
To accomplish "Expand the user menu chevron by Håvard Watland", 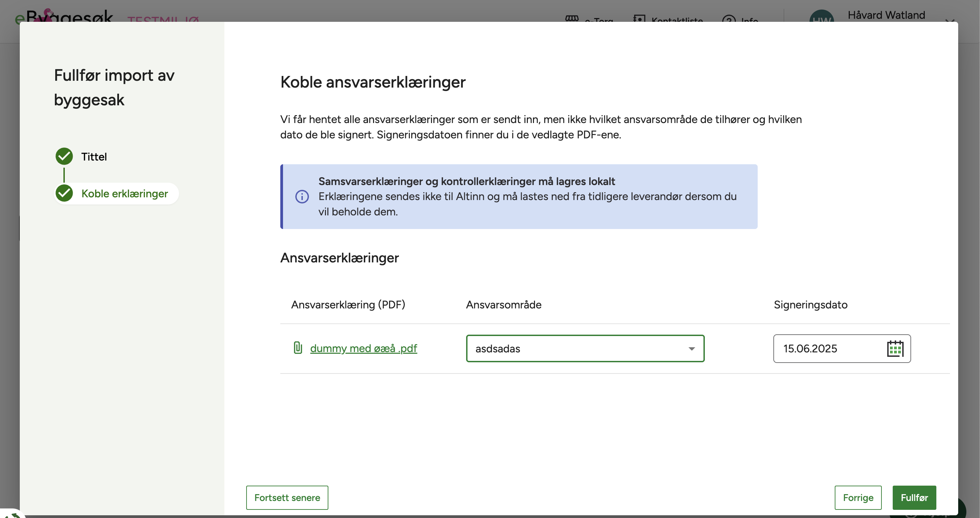I will click(949, 20).
